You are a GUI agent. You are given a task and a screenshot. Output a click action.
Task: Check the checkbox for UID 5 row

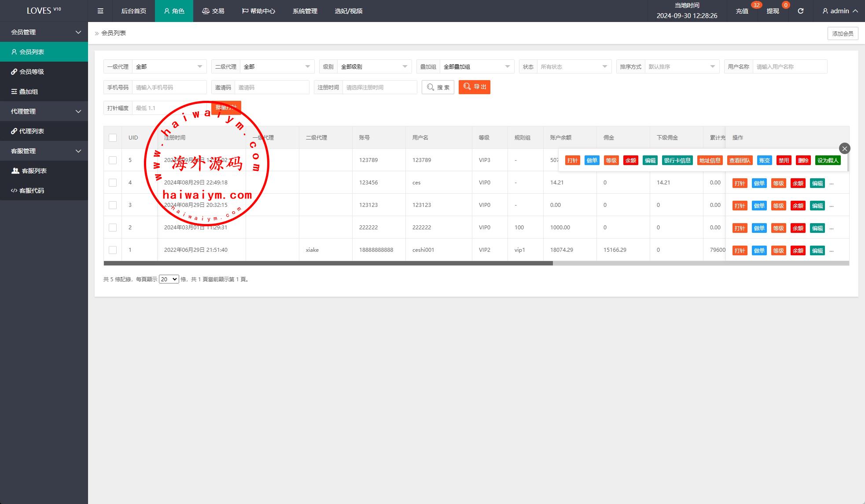pos(113,160)
